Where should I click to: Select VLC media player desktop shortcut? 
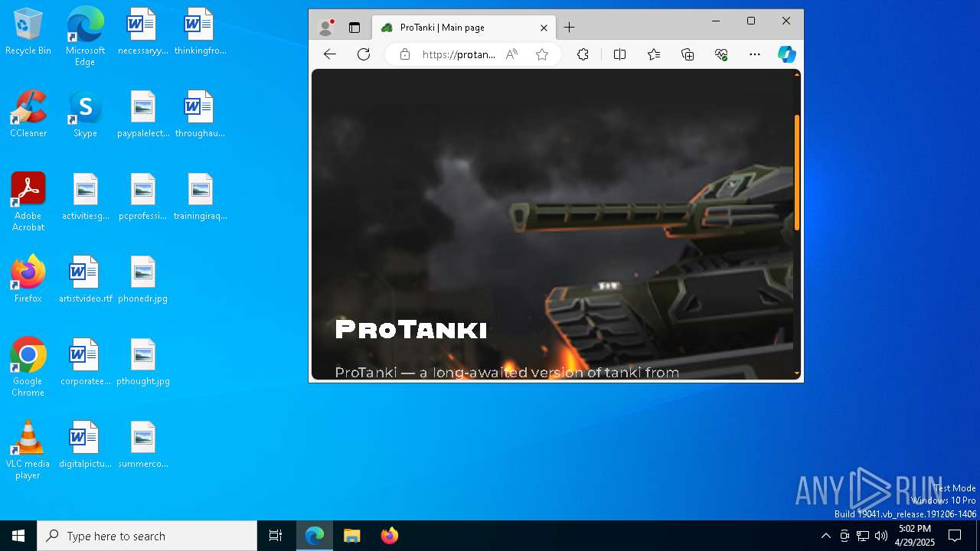point(28,450)
